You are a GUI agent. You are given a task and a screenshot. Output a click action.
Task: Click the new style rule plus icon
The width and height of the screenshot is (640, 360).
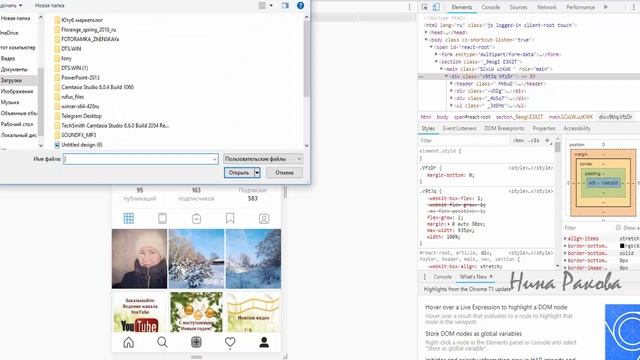coord(547,140)
